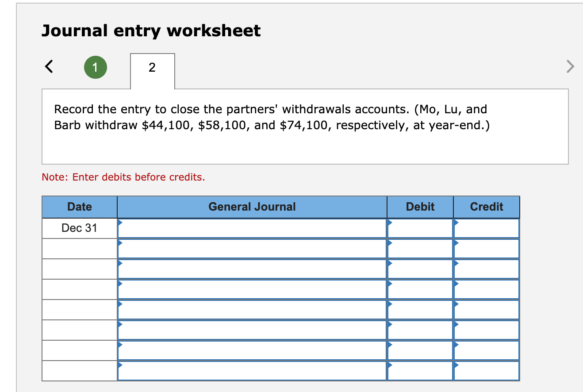Click the left navigation arrow

(49, 67)
